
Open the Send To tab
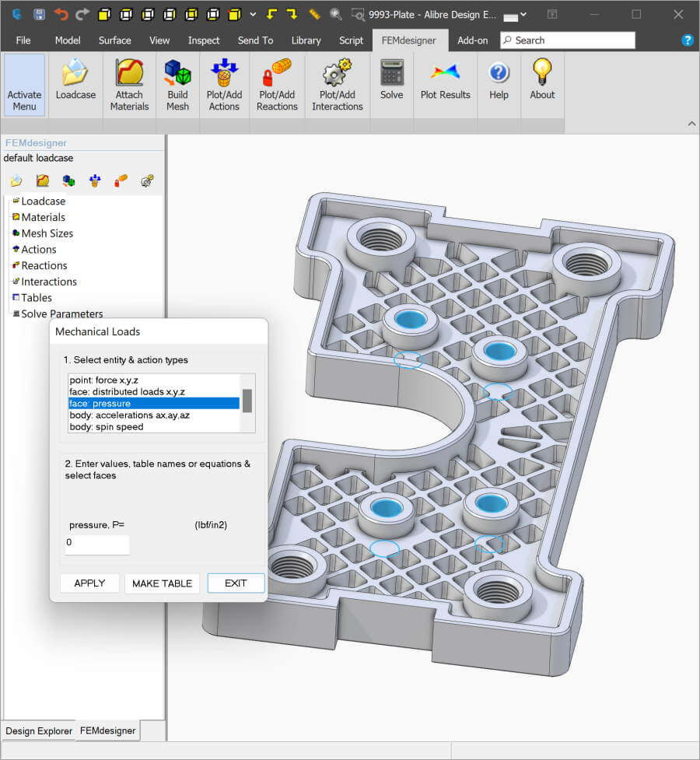255,40
